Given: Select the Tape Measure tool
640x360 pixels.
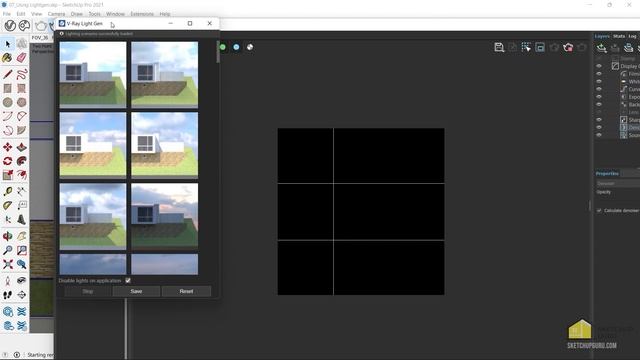Looking at the screenshot, I should tap(7, 191).
